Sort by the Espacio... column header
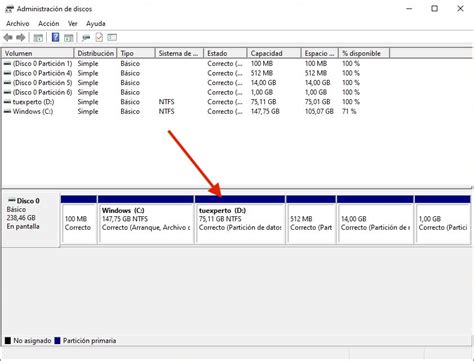Screen dimensions: 474x361 (320, 53)
